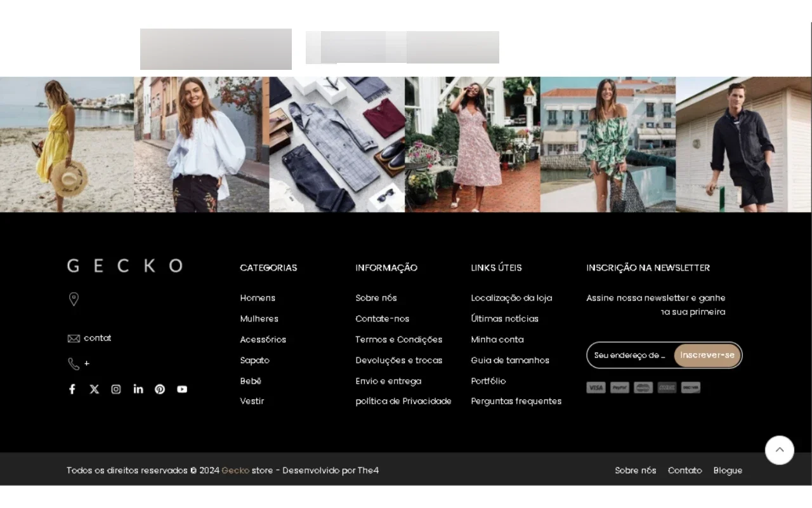Open the yellow dress beach photo

click(x=67, y=145)
